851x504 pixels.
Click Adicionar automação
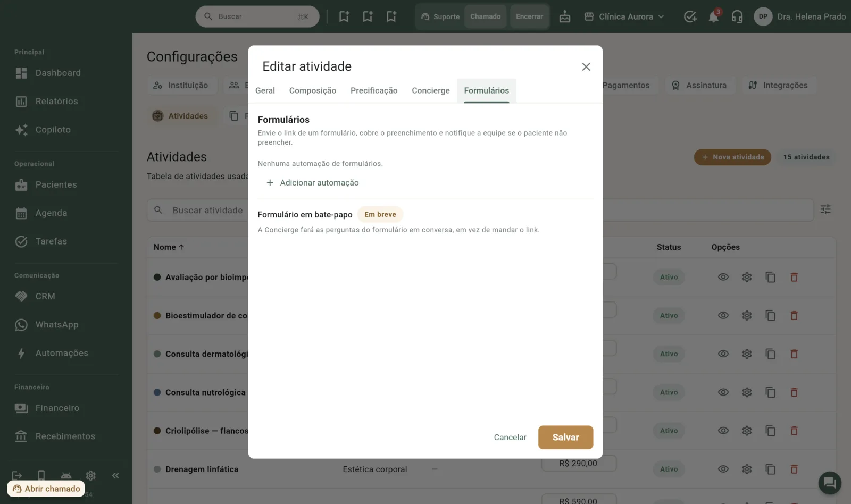click(x=313, y=183)
